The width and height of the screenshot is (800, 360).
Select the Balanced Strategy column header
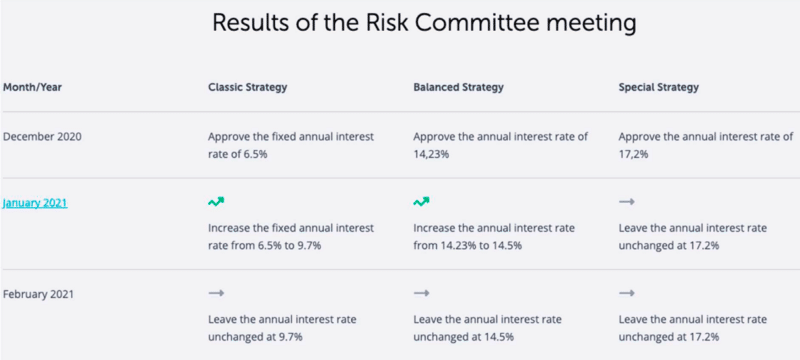pos(458,87)
